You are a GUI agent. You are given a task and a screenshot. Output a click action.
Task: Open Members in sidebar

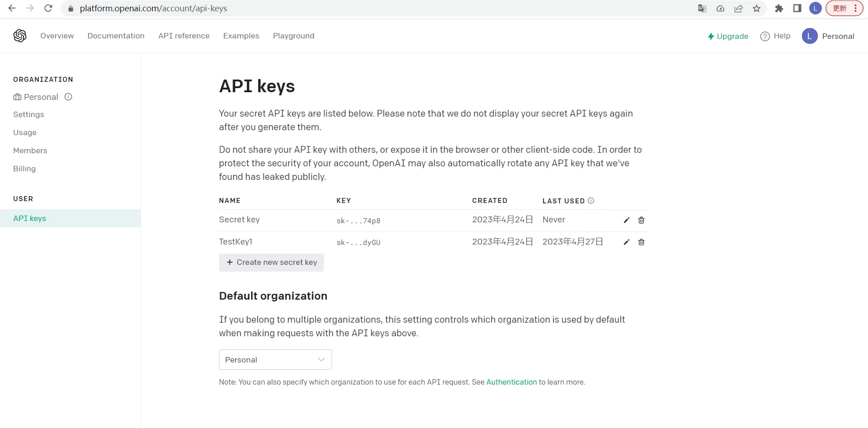30,151
